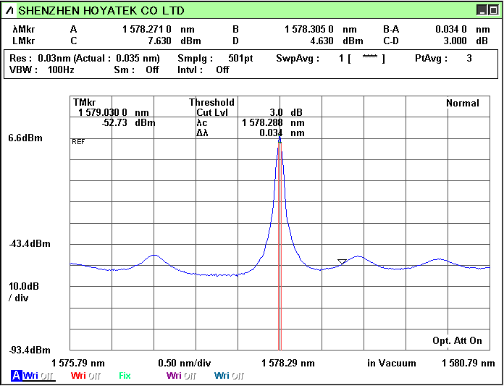Click the 0.50 nm/div span label

(x=184, y=363)
